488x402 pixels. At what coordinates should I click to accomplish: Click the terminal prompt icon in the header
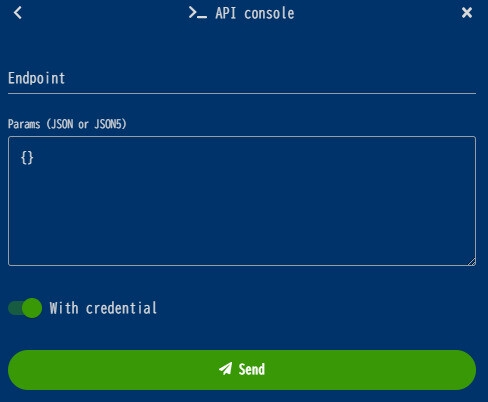[197, 13]
